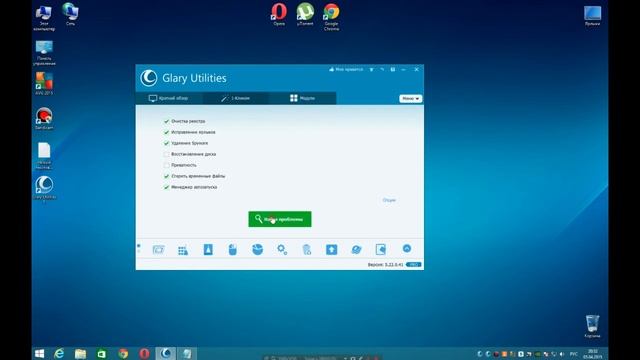Change the РУС input language indicator
The height and width of the screenshot is (360, 640).
[574, 354]
